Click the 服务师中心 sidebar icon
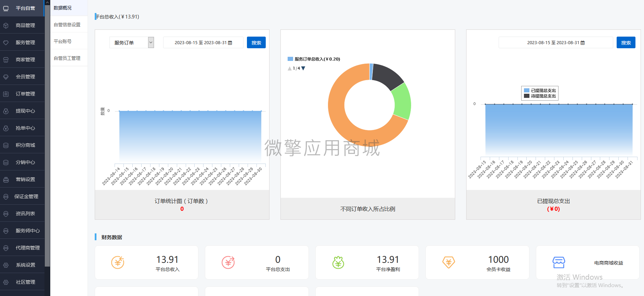 click(6, 231)
